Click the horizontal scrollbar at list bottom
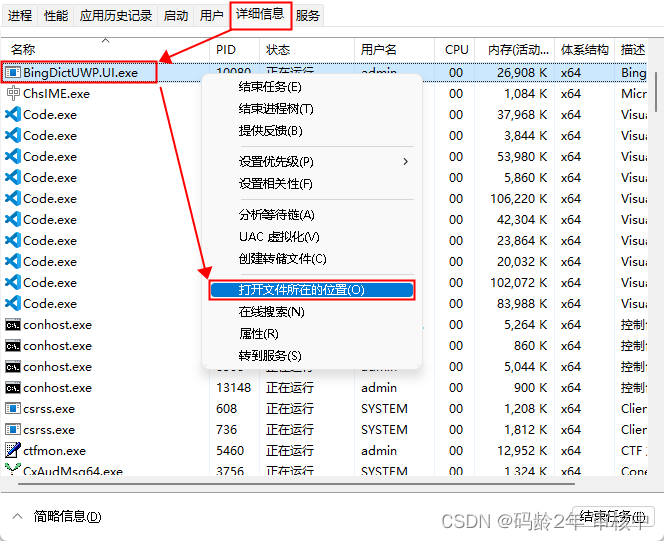 [296, 483]
